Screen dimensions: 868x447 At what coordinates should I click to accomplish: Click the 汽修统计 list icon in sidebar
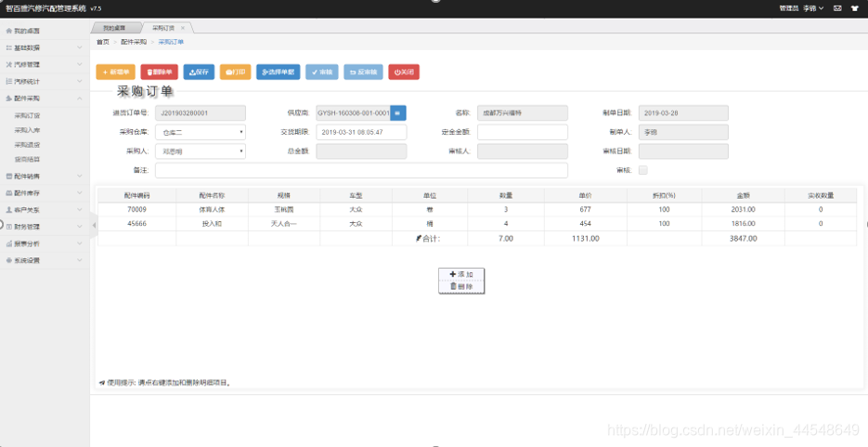[8, 82]
